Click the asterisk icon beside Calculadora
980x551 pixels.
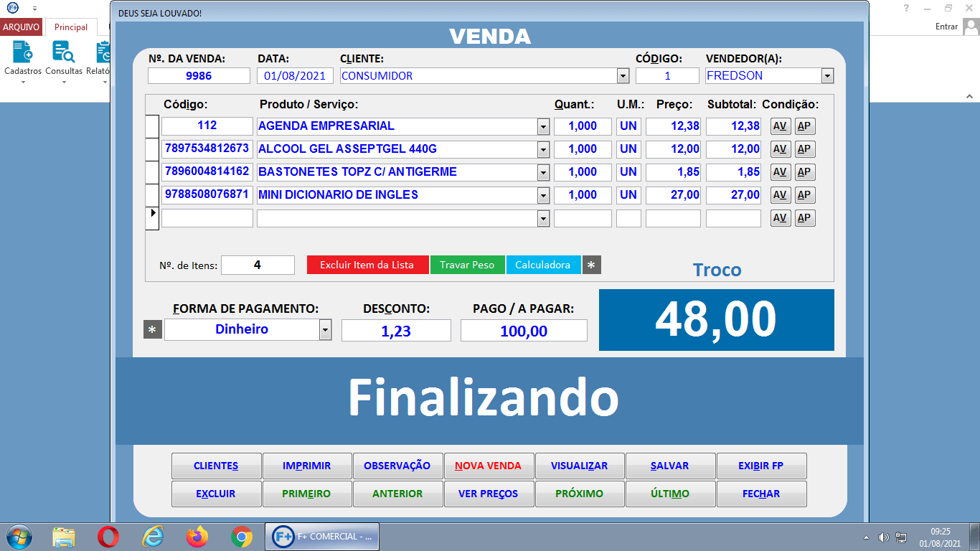click(x=591, y=264)
